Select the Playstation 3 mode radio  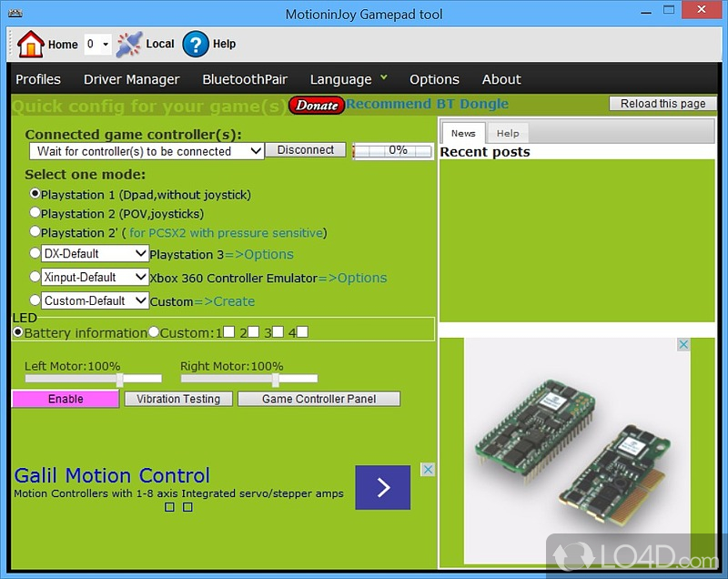click(35, 253)
